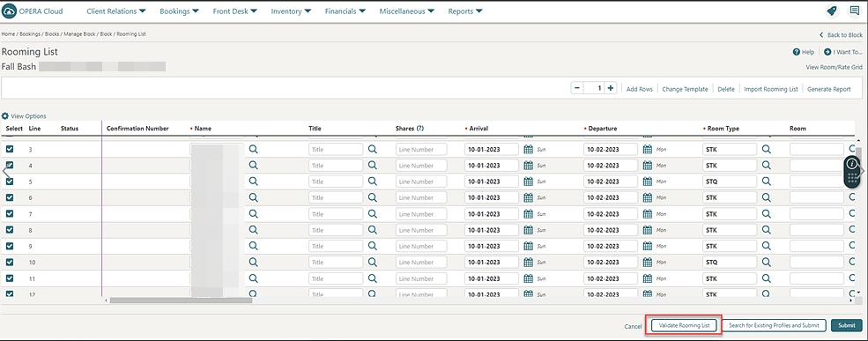Screen dimensions: 868x341
Task: Open the rocket quick launch icon
Action: 832,11
